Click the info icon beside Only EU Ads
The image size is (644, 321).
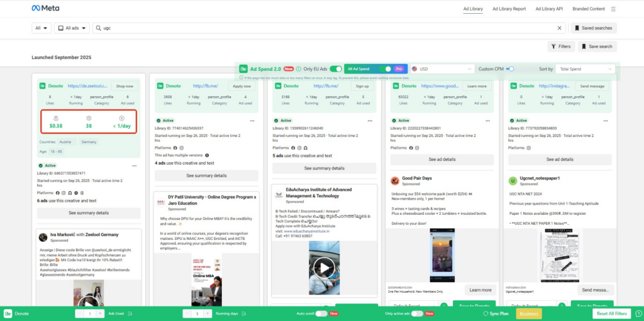299,69
